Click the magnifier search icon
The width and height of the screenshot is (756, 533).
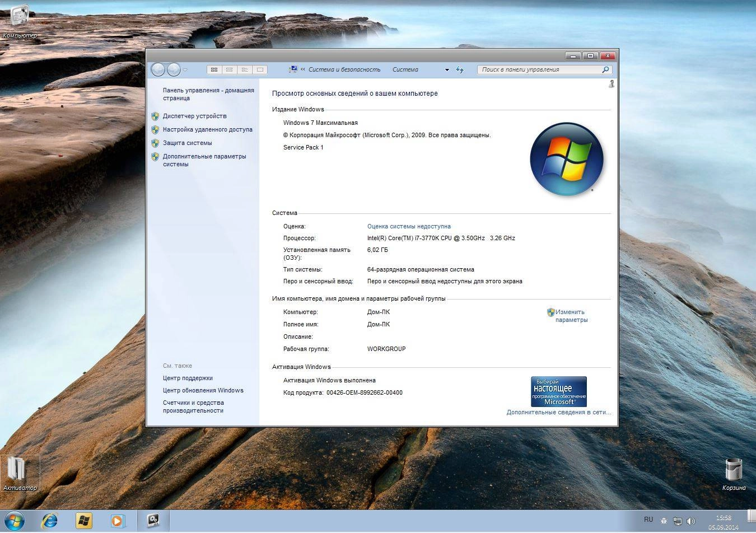click(x=605, y=69)
